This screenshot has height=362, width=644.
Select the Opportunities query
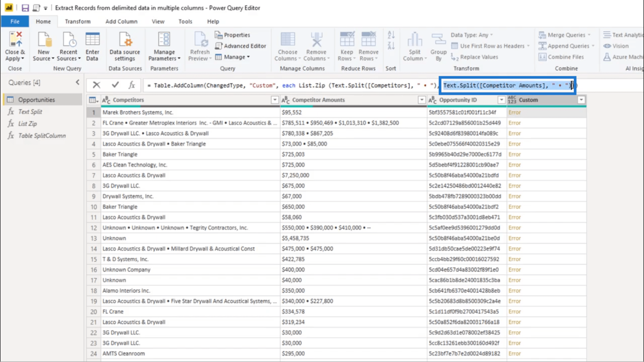(x=42, y=100)
